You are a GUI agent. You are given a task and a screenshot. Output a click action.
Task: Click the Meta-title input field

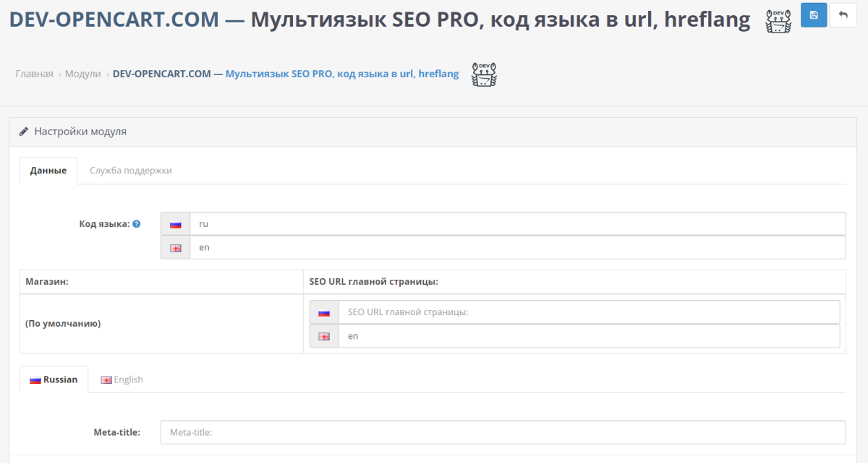[503, 432]
